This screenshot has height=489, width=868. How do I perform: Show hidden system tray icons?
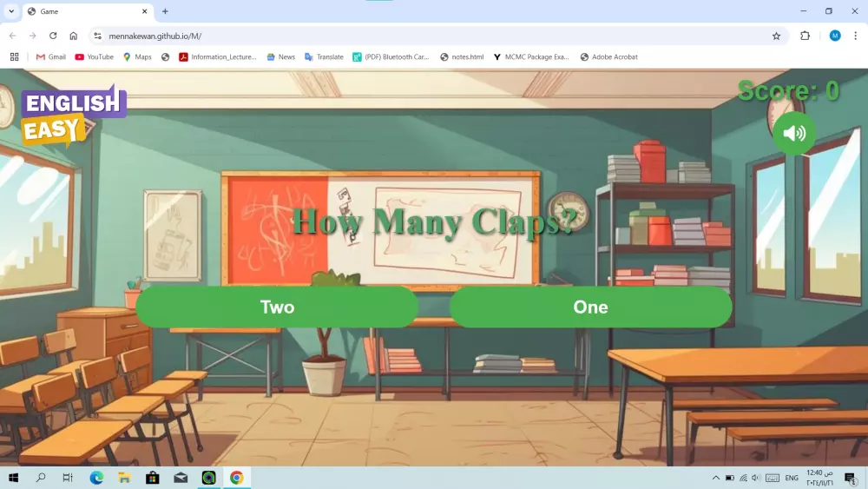716,478
